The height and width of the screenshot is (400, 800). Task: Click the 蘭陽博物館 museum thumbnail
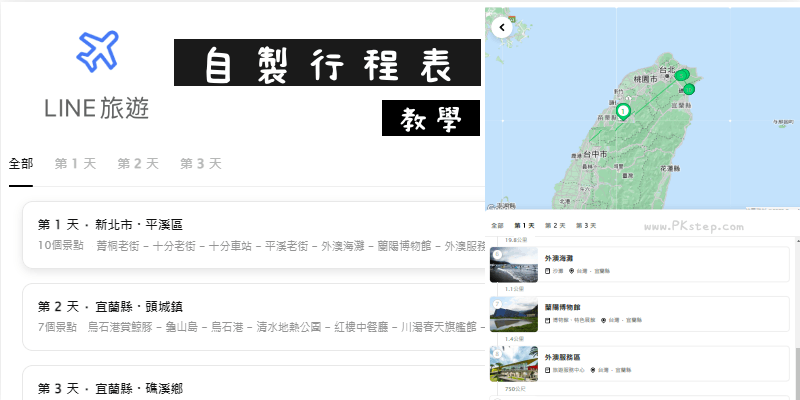pyautogui.click(x=514, y=314)
